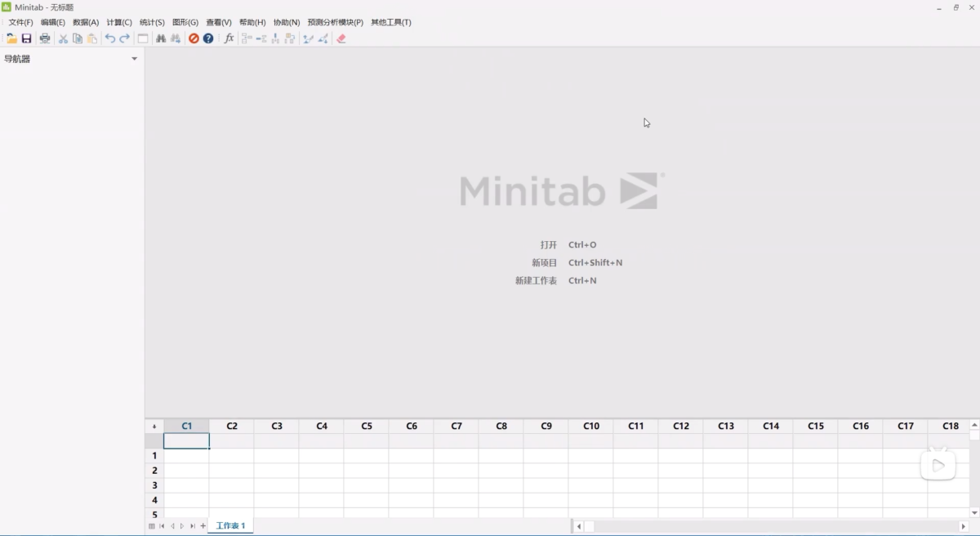
Task: Save the project with the floppy disk icon
Action: [x=26, y=38]
